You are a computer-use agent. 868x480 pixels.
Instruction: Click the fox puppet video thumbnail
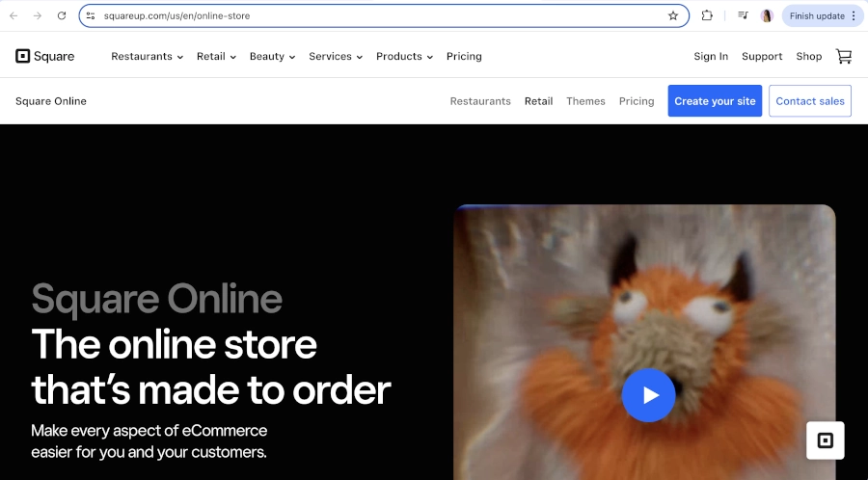(644, 342)
